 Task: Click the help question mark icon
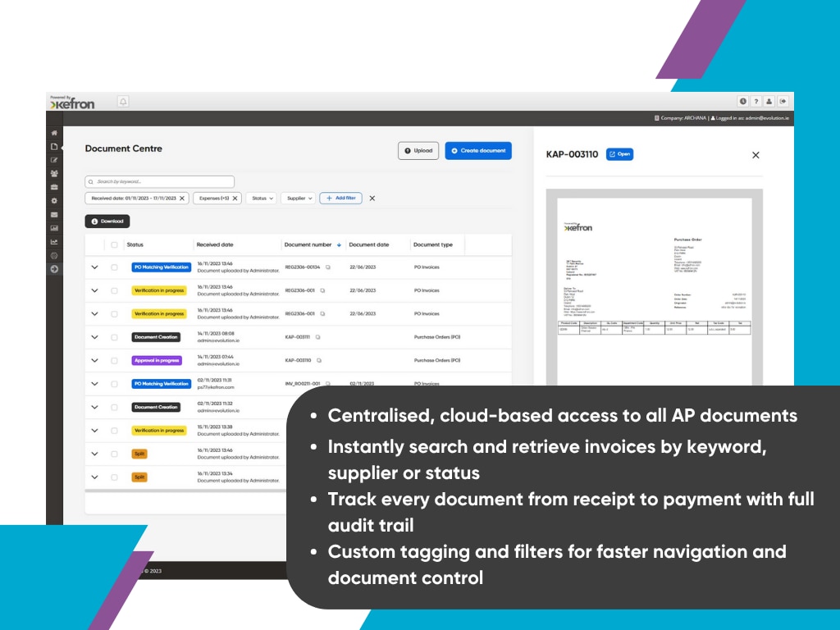click(x=756, y=102)
